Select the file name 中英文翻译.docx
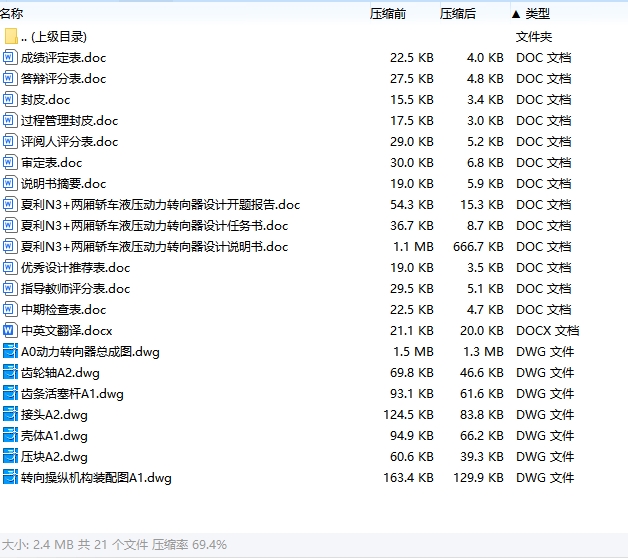Image resolution: width=628 pixels, height=558 pixels. tap(66, 330)
